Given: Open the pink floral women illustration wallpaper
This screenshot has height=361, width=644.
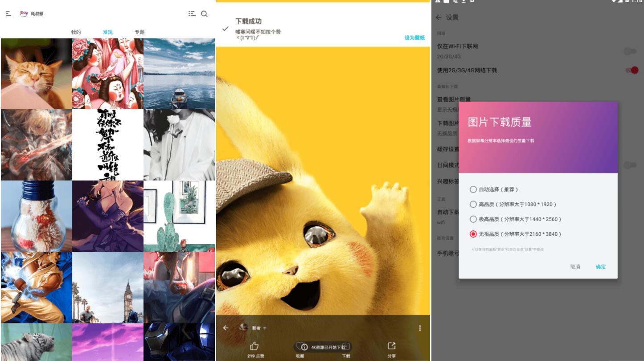Looking at the screenshot, I should (108, 74).
